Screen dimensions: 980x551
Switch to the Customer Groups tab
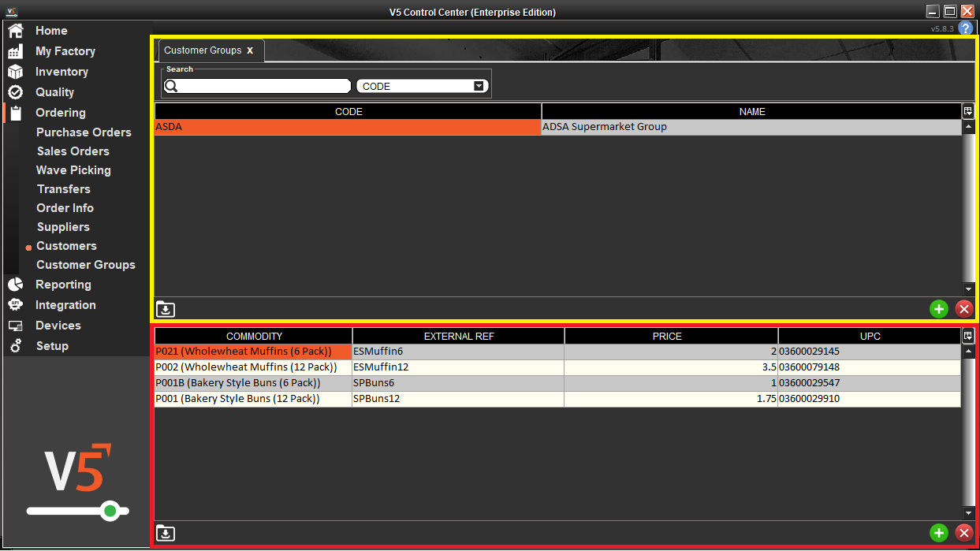[x=203, y=50]
